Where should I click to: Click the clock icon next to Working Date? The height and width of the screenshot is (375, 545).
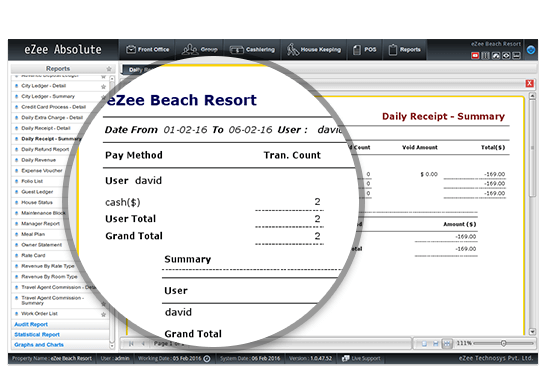point(207,358)
